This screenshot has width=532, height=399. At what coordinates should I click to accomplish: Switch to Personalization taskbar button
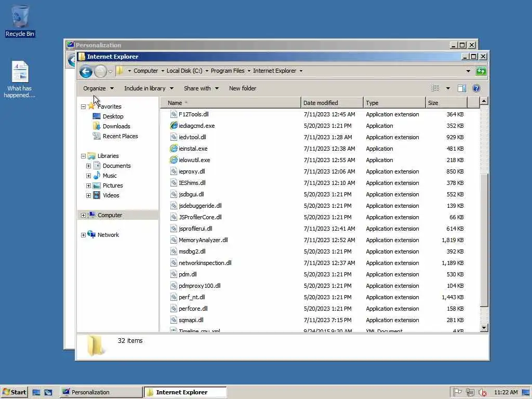coord(101,392)
